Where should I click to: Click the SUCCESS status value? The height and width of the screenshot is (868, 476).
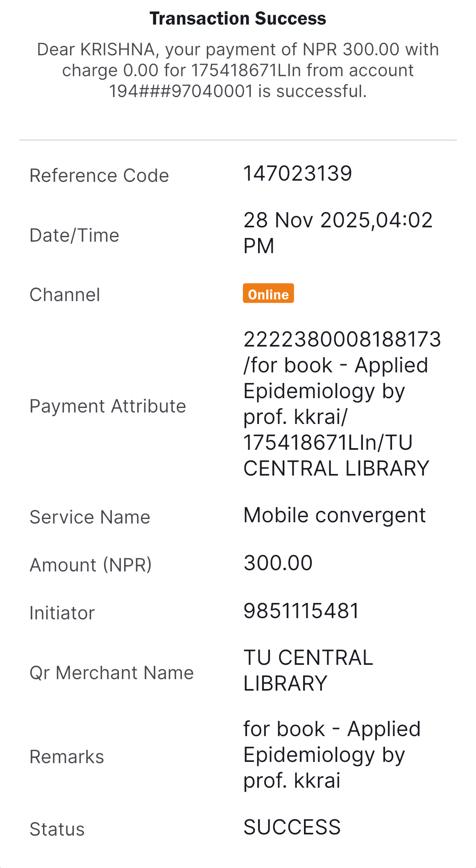pyautogui.click(x=292, y=827)
